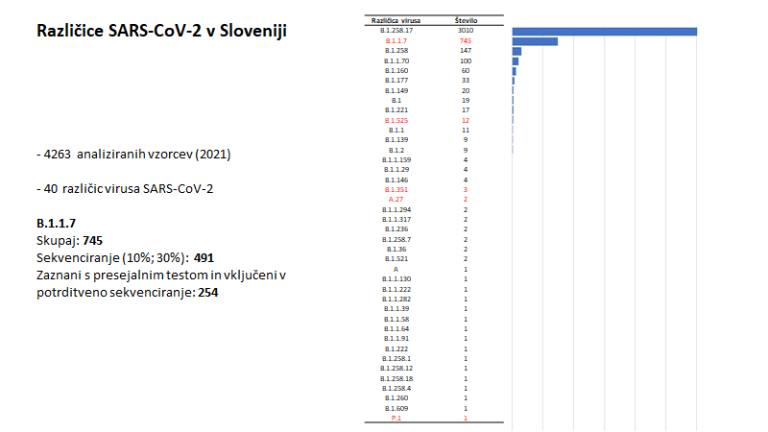
Task: Select the red B.1.525 variant label
Action: [395, 120]
